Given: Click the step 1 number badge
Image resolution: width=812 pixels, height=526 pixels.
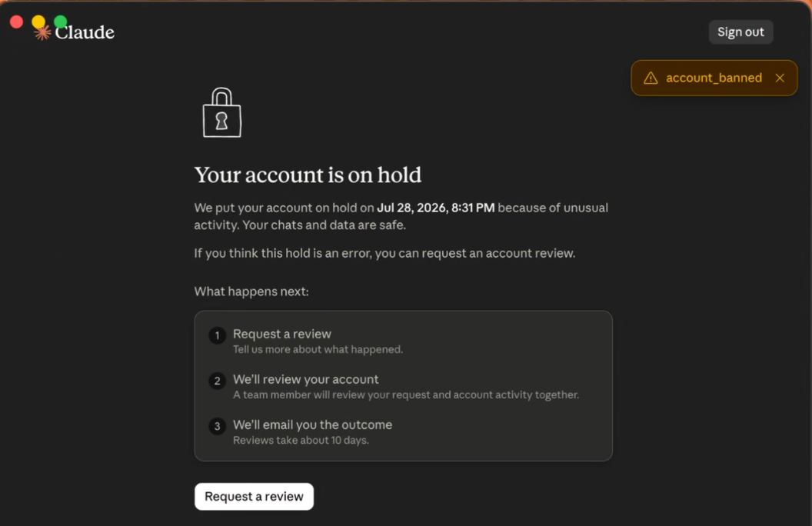Looking at the screenshot, I should point(217,335).
